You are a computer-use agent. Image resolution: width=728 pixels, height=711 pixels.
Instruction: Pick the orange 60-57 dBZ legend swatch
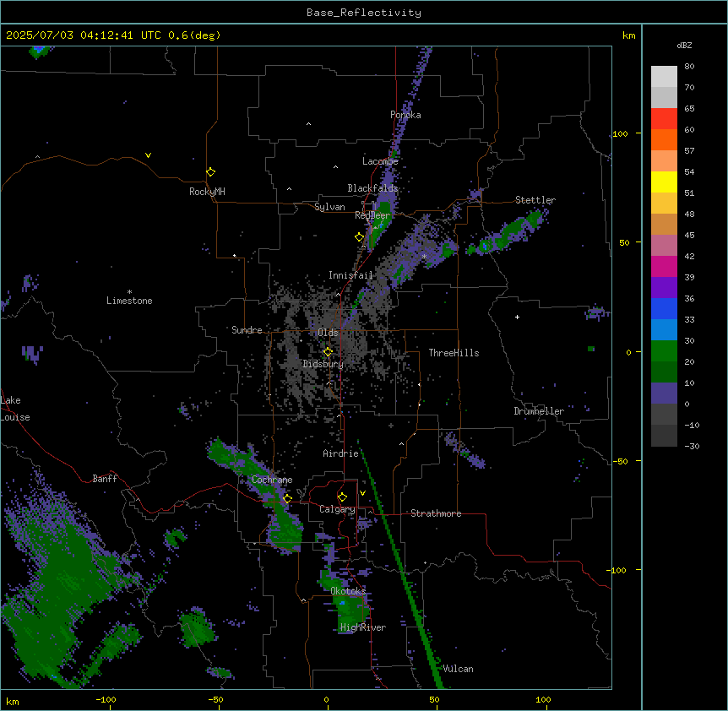(x=664, y=139)
